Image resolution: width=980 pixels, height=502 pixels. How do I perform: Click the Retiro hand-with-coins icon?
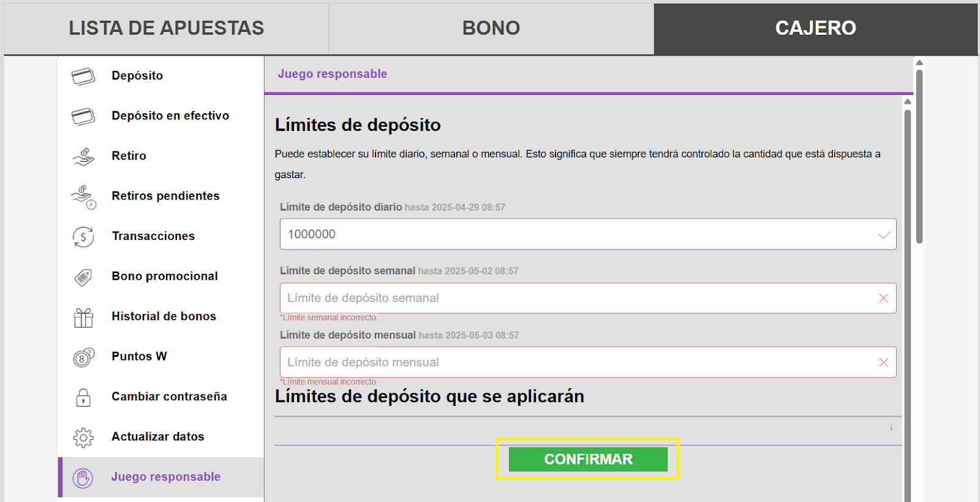[83, 157]
